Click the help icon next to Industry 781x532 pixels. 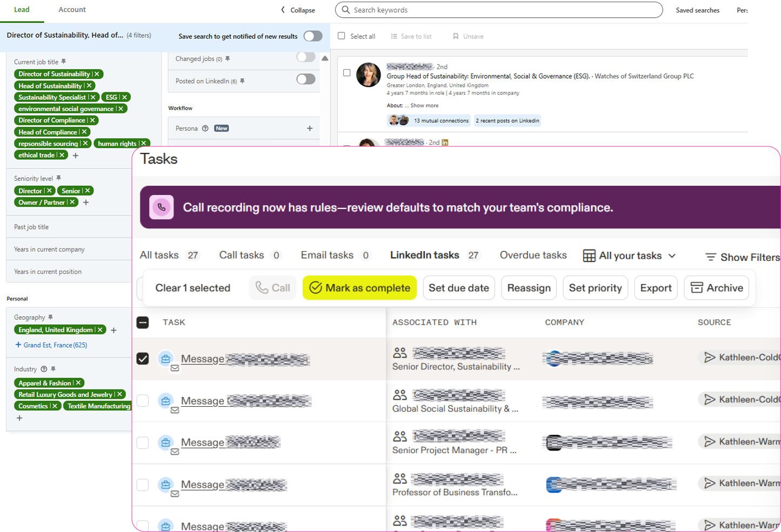coord(44,369)
